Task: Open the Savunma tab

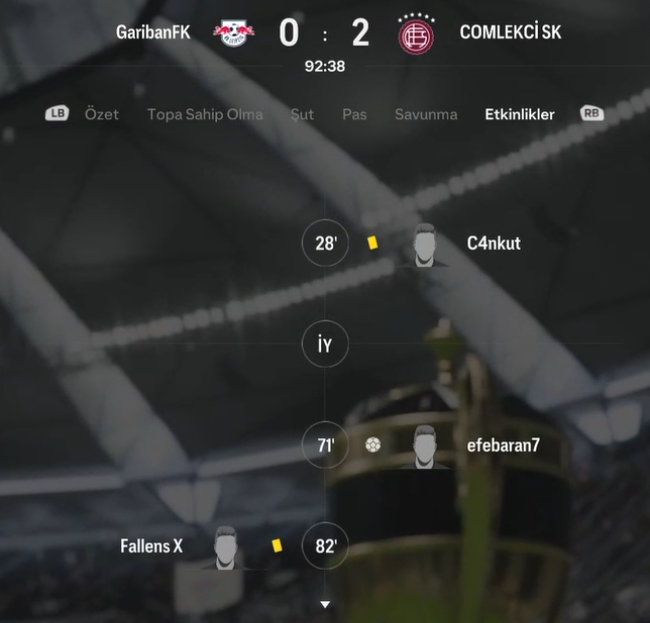Action: pos(426,114)
